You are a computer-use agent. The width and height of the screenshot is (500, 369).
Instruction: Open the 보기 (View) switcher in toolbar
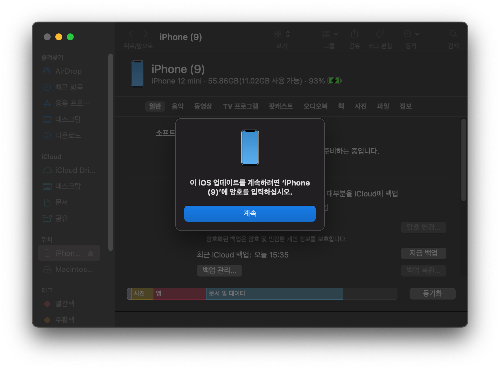pos(282,34)
